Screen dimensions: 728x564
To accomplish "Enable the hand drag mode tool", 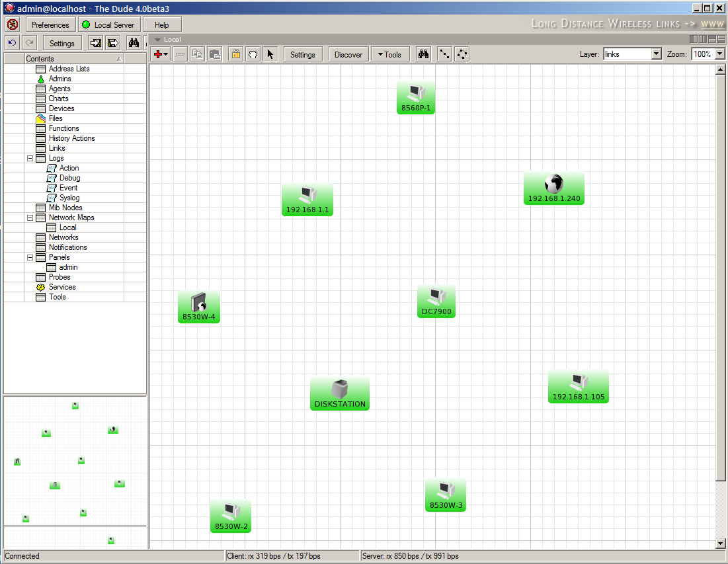I will [253, 54].
